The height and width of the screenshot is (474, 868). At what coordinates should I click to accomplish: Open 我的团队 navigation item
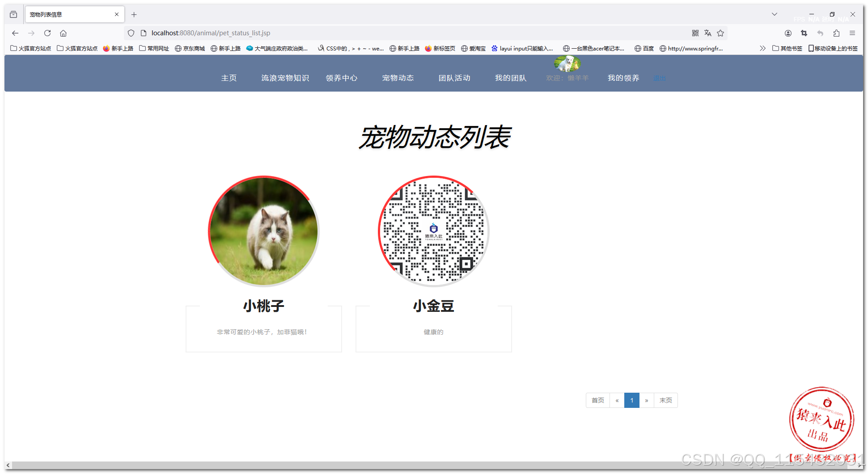click(511, 78)
